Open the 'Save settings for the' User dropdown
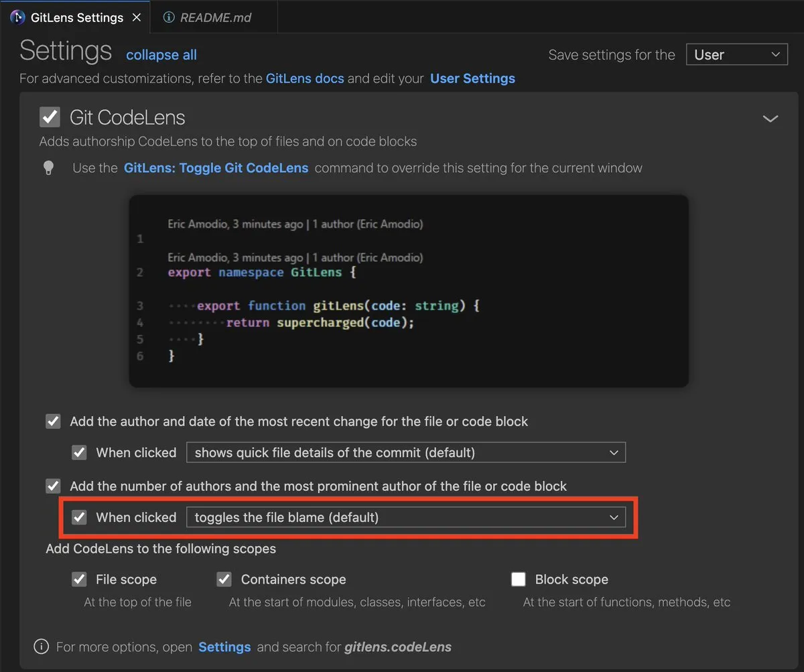The height and width of the screenshot is (672, 804). 737,54
